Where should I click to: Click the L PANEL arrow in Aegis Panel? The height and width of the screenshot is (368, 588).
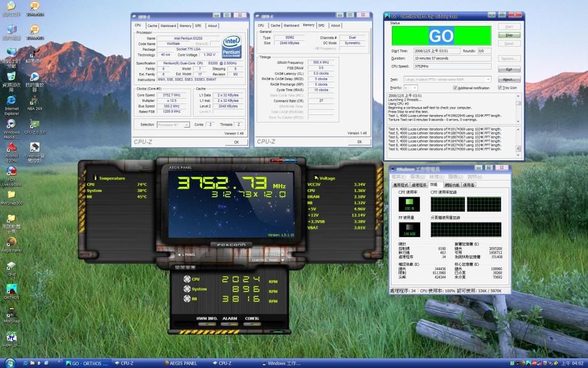coord(179,255)
